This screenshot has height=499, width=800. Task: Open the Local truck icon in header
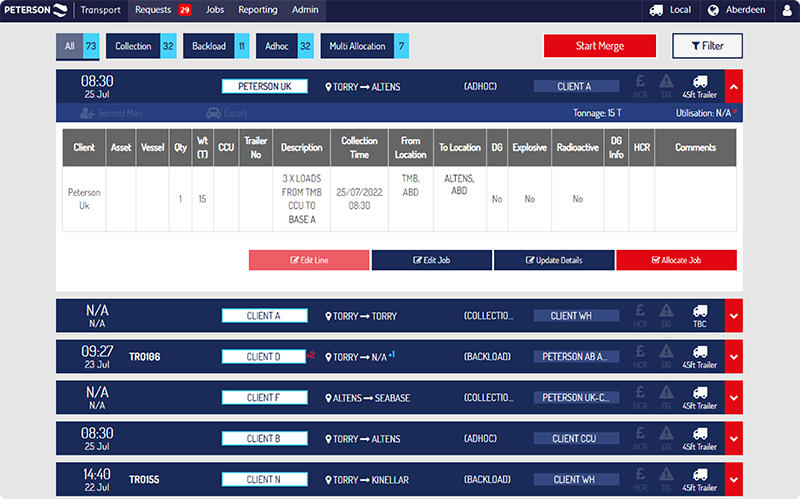(x=656, y=10)
